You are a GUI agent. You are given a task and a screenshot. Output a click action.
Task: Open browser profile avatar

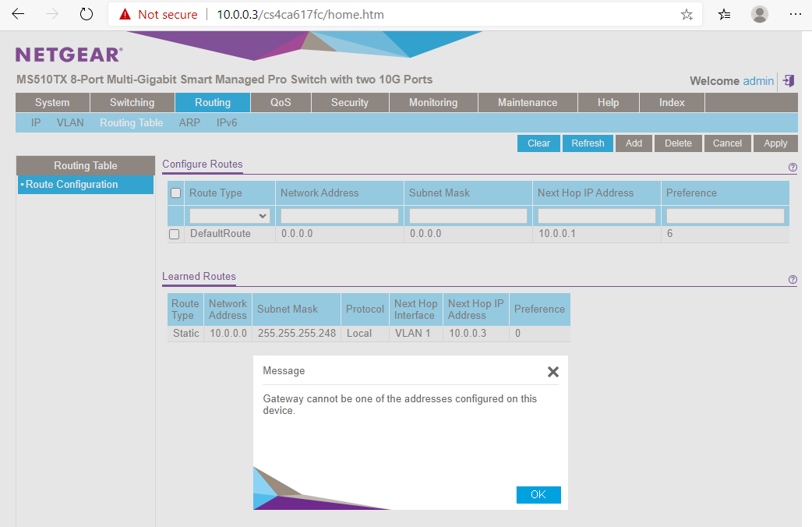pyautogui.click(x=759, y=15)
